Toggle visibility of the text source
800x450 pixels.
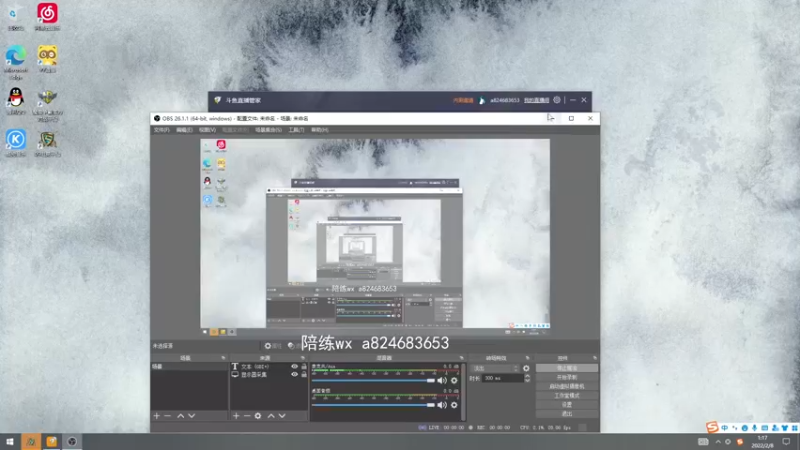click(x=294, y=366)
